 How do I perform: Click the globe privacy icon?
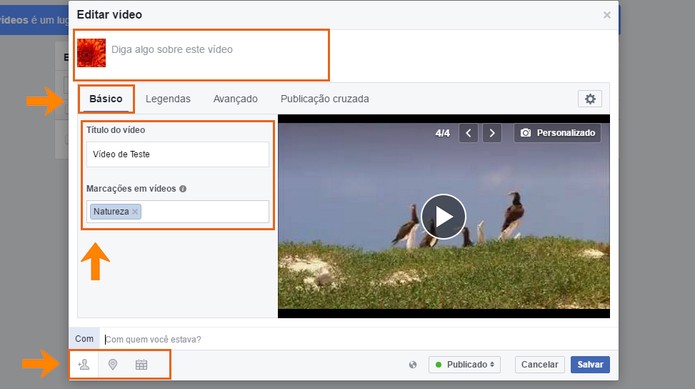[x=413, y=365]
